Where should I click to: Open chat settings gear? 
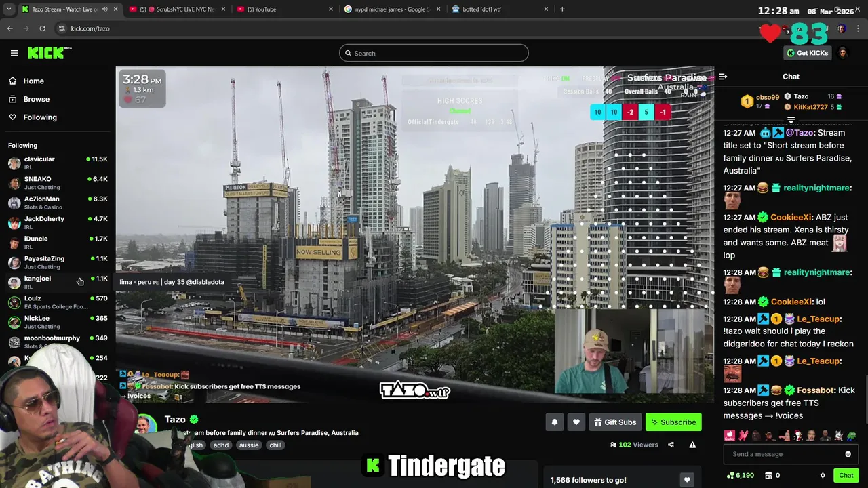point(823,475)
